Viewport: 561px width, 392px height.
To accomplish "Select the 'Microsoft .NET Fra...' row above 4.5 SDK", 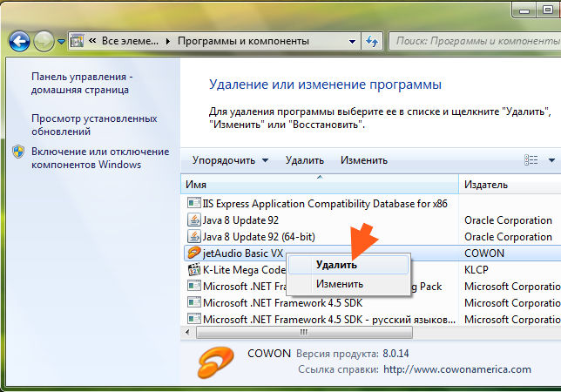I will tap(245, 287).
